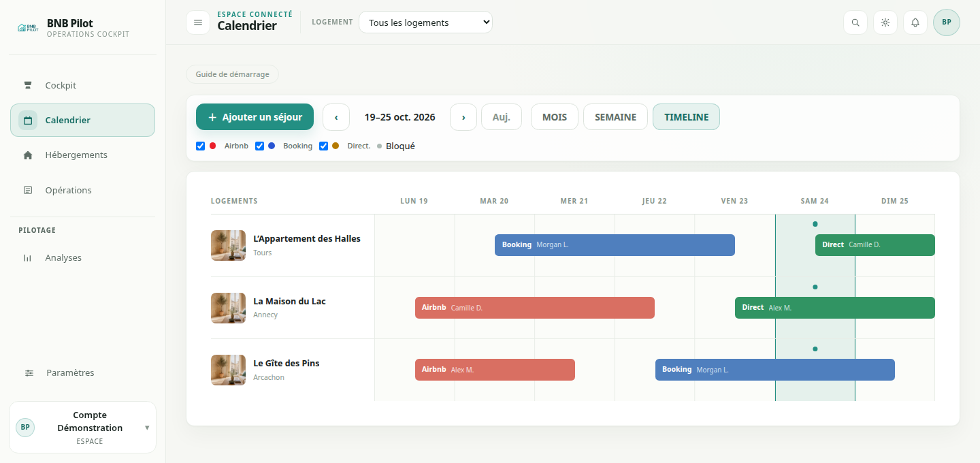Click the Analyses bar chart icon
Viewport: 980px width, 463px height.
[28, 258]
